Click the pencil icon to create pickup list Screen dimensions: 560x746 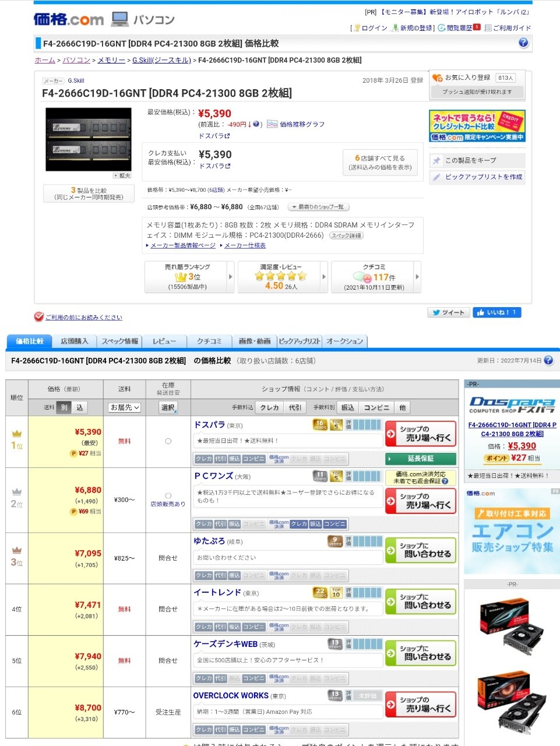coord(436,177)
